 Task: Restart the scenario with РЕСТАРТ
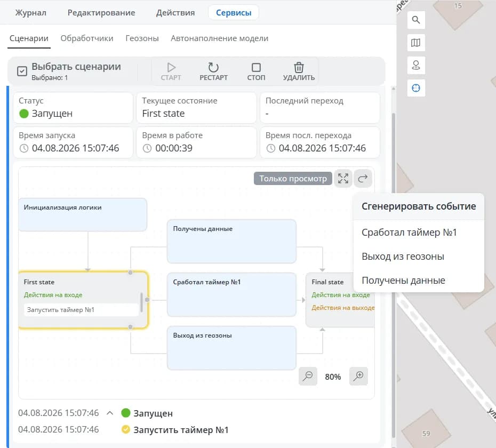[213, 71]
